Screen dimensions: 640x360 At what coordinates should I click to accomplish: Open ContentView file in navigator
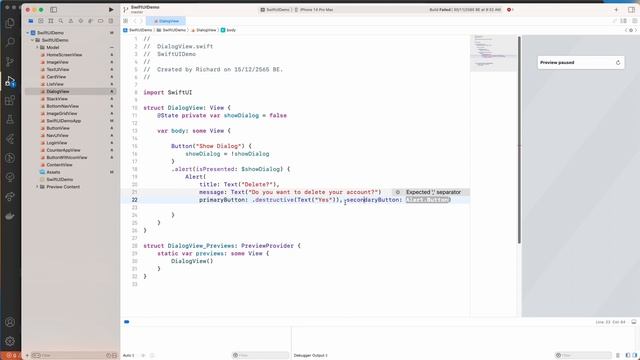[x=59, y=165]
